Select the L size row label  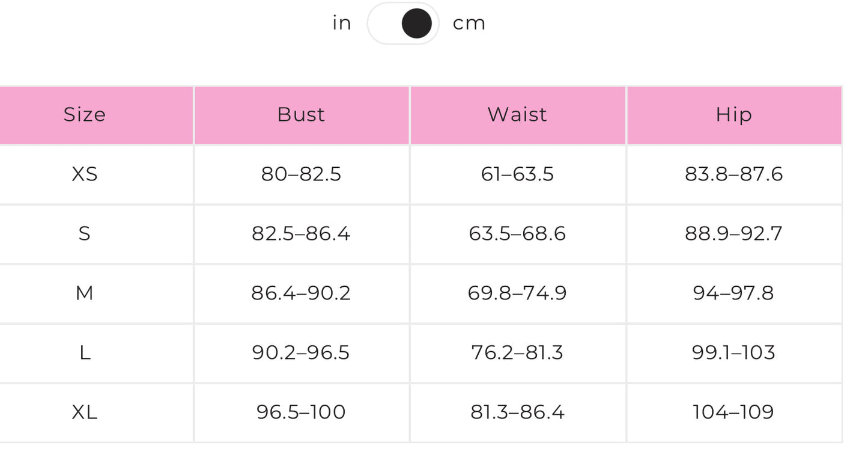click(x=85, y=352)
